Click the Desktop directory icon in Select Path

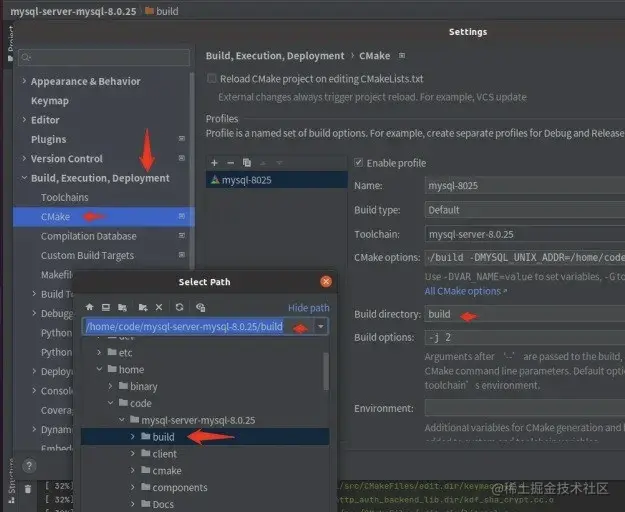pyautogui.click(x=106, y=307)
